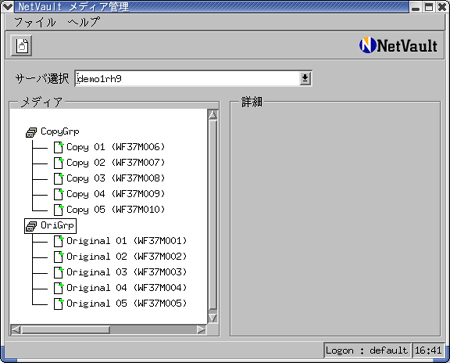Image resolution: width=450 pixels, height=363 pixels.
Task: Select Copy 01 (WF37M006) text
Action: coord(116,147)
